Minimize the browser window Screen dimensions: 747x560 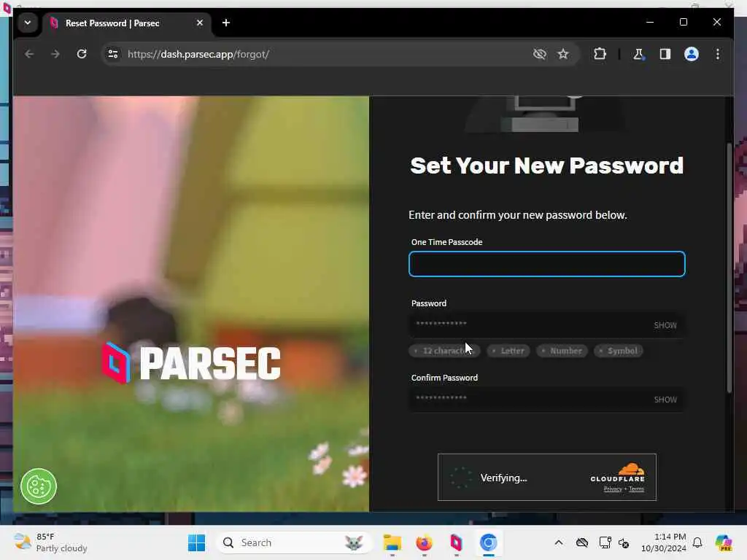[x=650, y=23]
